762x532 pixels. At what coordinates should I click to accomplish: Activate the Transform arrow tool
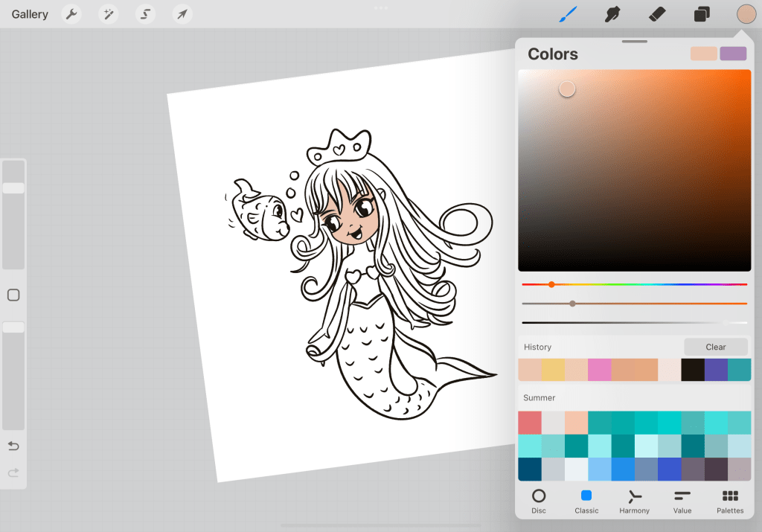coord(182,14)
